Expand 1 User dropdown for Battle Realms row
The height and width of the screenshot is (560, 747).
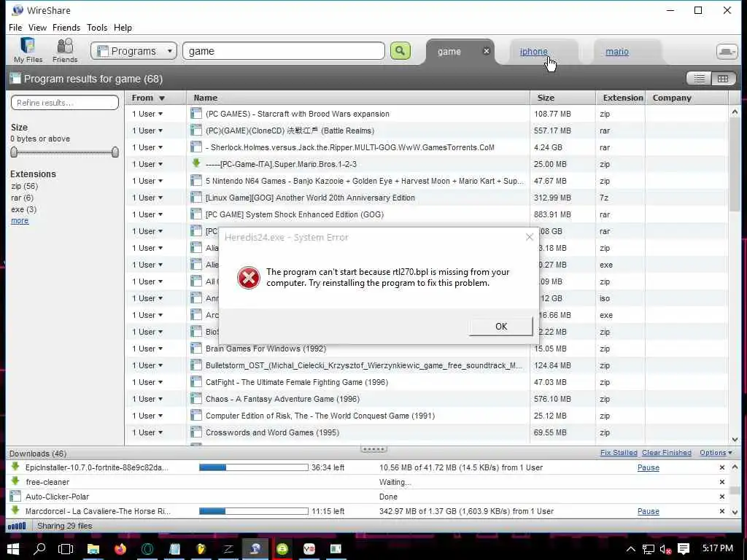tap(147, 131)
